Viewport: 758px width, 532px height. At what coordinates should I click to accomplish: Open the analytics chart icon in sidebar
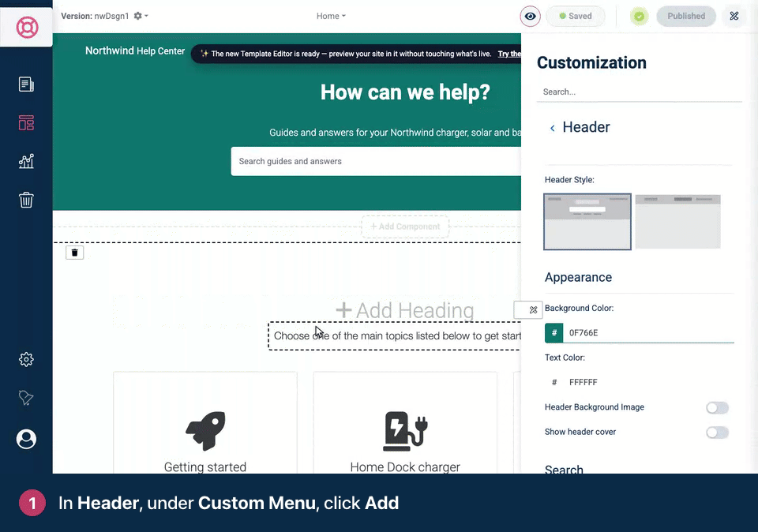tap(26, 161)
